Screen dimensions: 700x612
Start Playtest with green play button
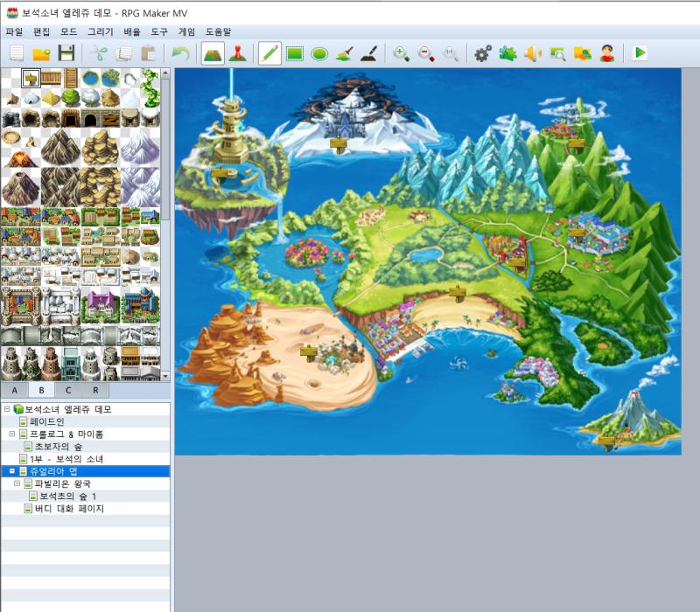click(x=640, y=53)
